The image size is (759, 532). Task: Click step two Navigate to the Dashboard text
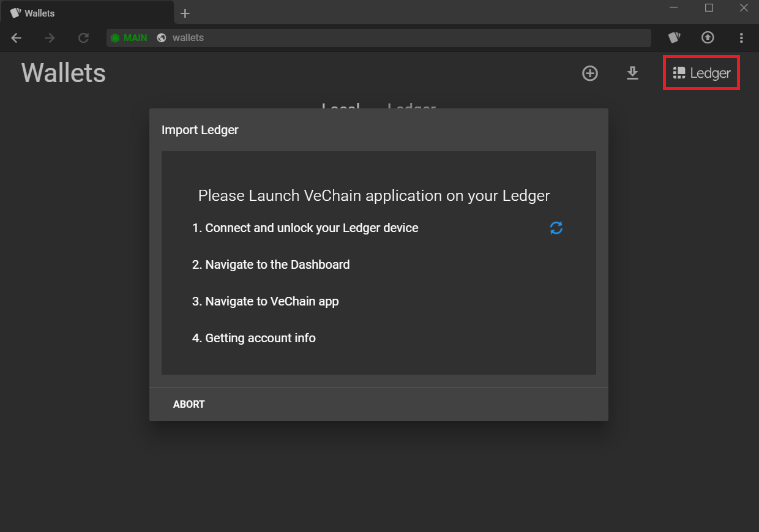(271, 264)
